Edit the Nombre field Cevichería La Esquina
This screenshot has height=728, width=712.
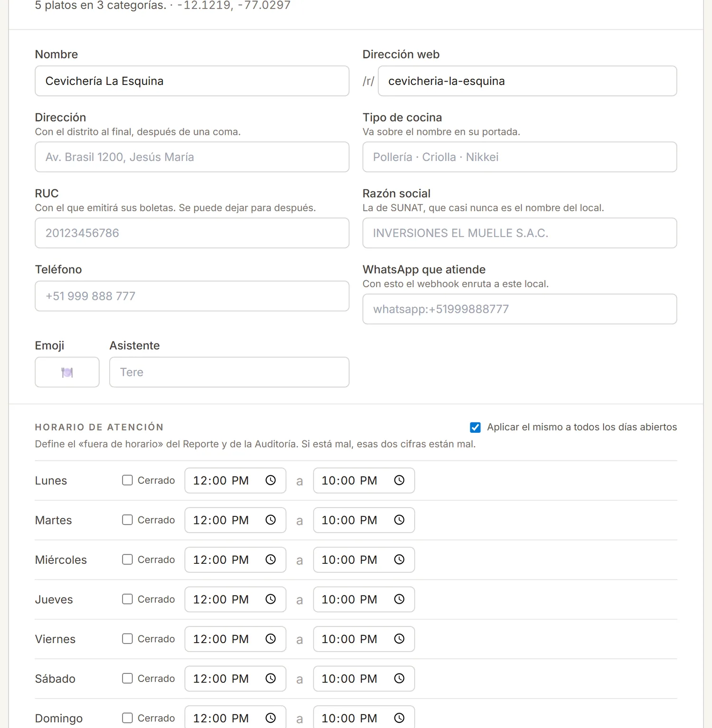pos(192,81)
